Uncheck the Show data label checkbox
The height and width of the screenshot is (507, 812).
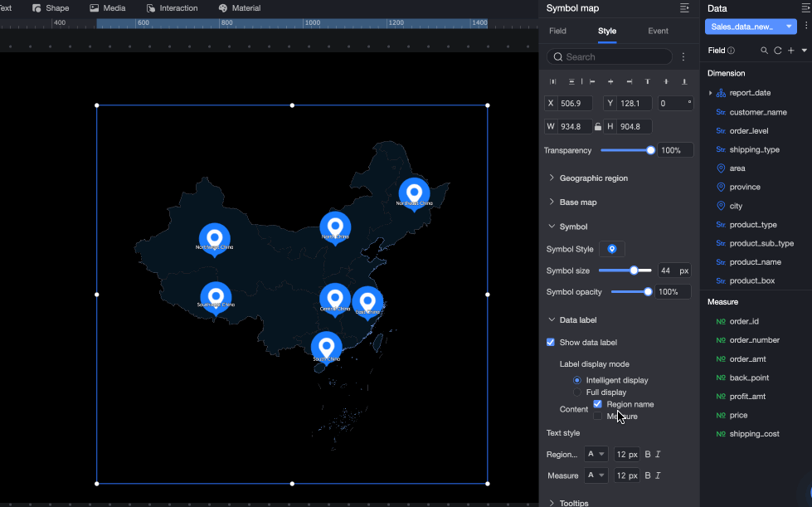[551, 343]
